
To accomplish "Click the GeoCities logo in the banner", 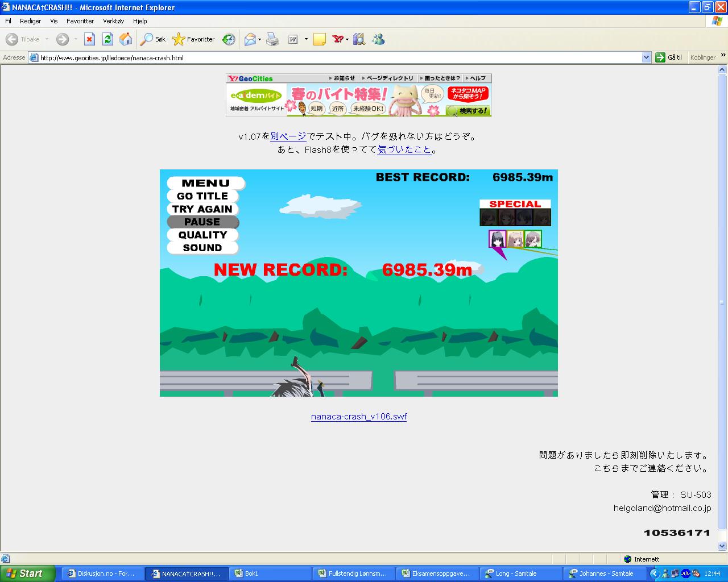I will pyautogui.click(x=250, y=78).
